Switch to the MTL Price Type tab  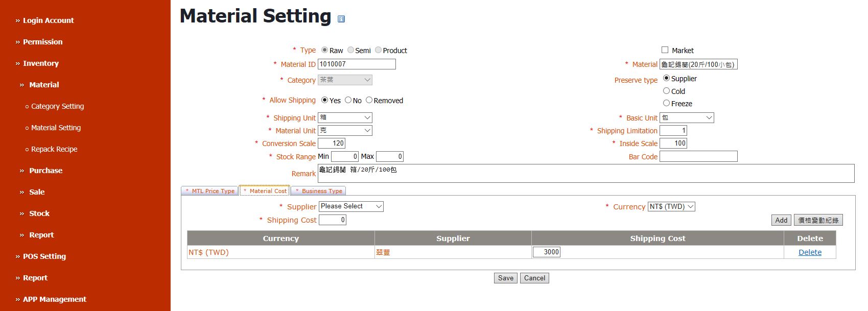tap(210, 191)
